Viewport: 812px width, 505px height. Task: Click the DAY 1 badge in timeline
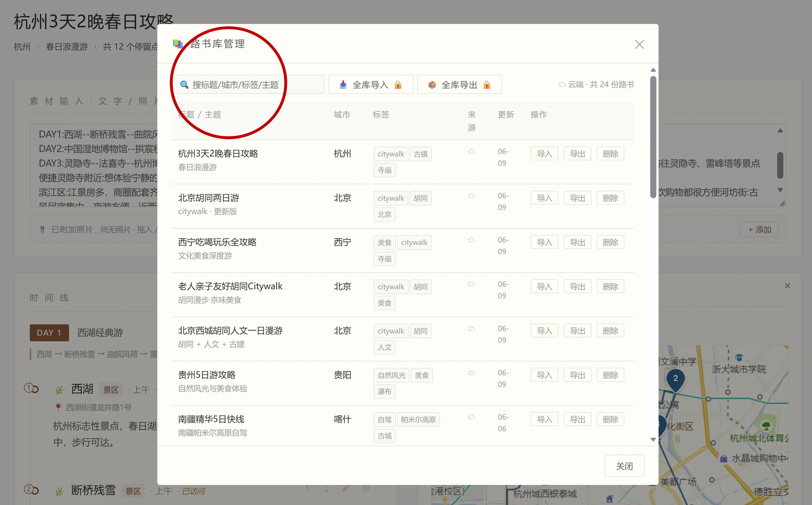click(x=49, y=333)
